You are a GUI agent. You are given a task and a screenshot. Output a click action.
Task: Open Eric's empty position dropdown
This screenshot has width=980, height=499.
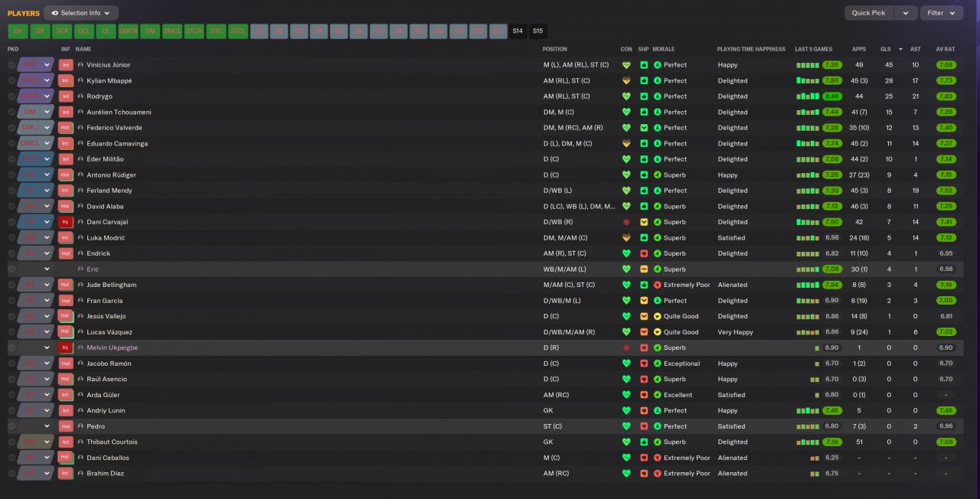coord(47,269)
